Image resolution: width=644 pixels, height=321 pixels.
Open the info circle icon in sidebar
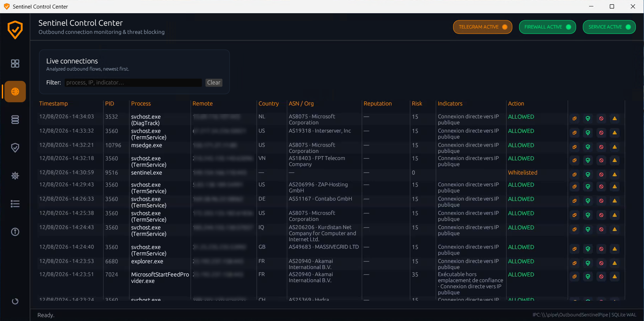click(x=15, y=232)
